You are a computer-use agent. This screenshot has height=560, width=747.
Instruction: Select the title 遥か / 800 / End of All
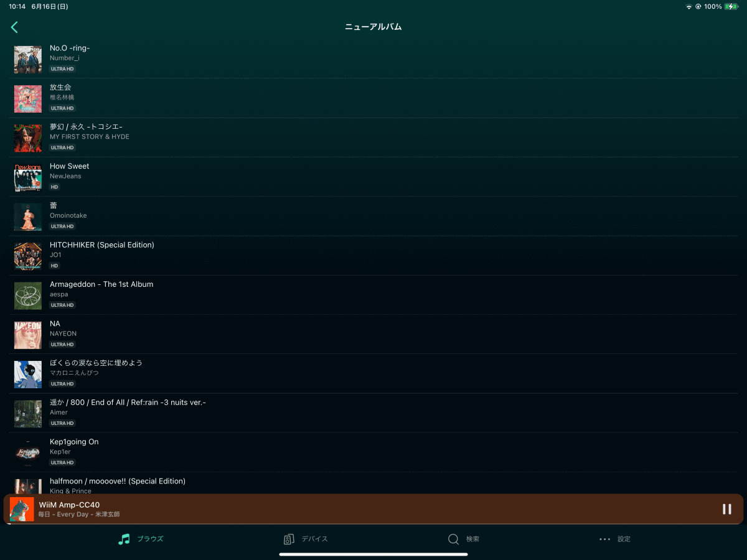pyautogui.click(x=128, y=402)
